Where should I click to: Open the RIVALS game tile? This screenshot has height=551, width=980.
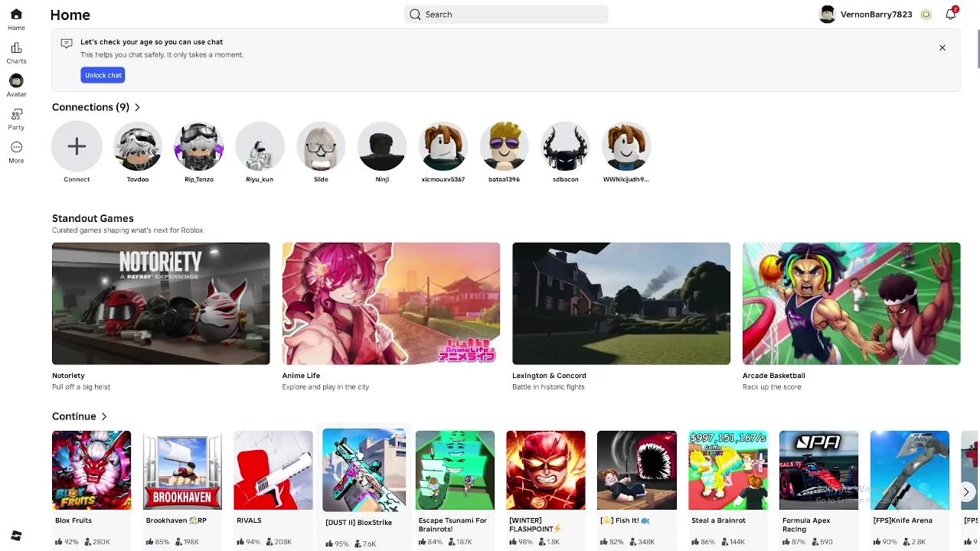pyautogui.click(x=273, y=471)
